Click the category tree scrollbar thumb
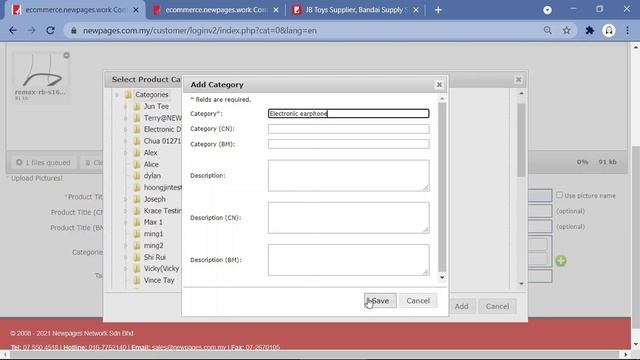The width and height of the screenshot is (640, 360). (x=521, y=140)
